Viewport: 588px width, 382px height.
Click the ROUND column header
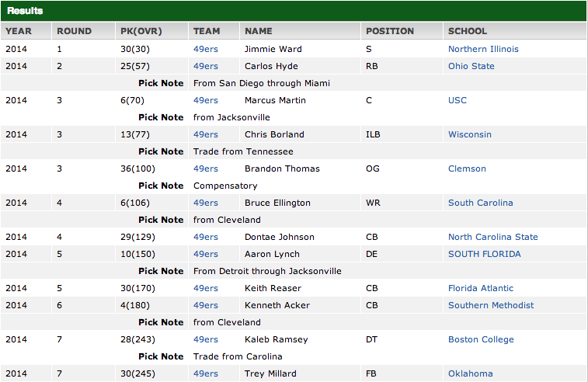[x=74, y=31]
